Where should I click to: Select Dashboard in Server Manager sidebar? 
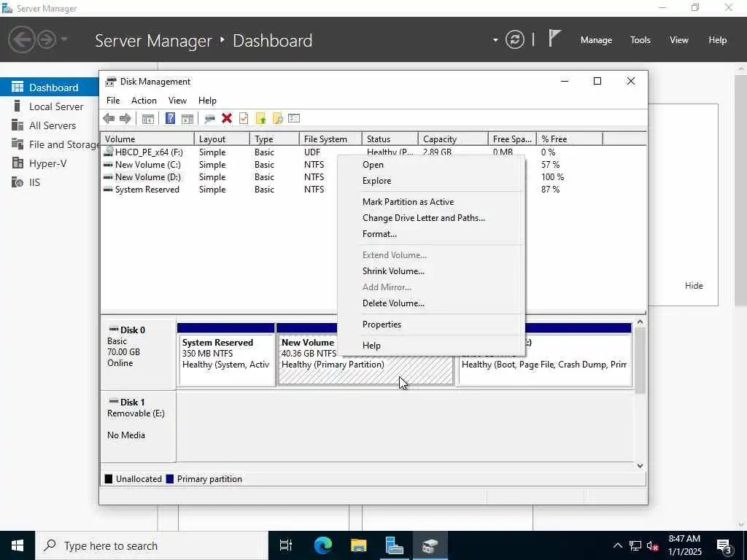[x=50, y=87]
